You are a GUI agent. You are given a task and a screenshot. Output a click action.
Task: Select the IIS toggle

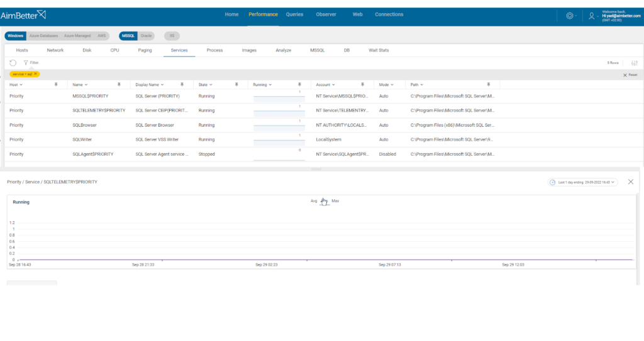pos(172,36)
